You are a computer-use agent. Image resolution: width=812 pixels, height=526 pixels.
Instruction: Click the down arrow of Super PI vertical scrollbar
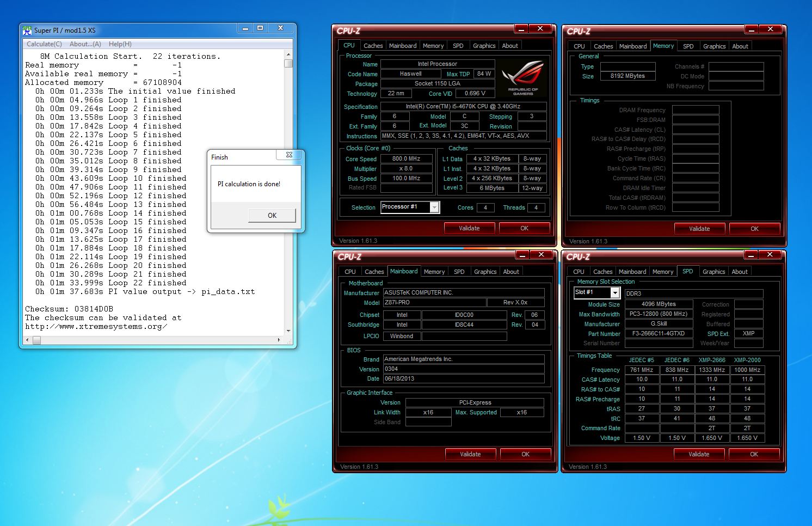point(288,331)
